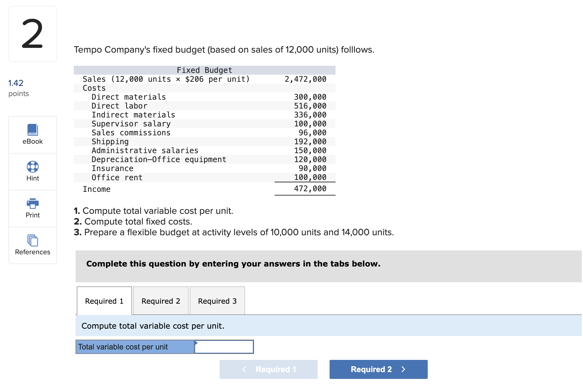Click the total variable cost input field
The image size is (583, 392).
tap(224, 347)
